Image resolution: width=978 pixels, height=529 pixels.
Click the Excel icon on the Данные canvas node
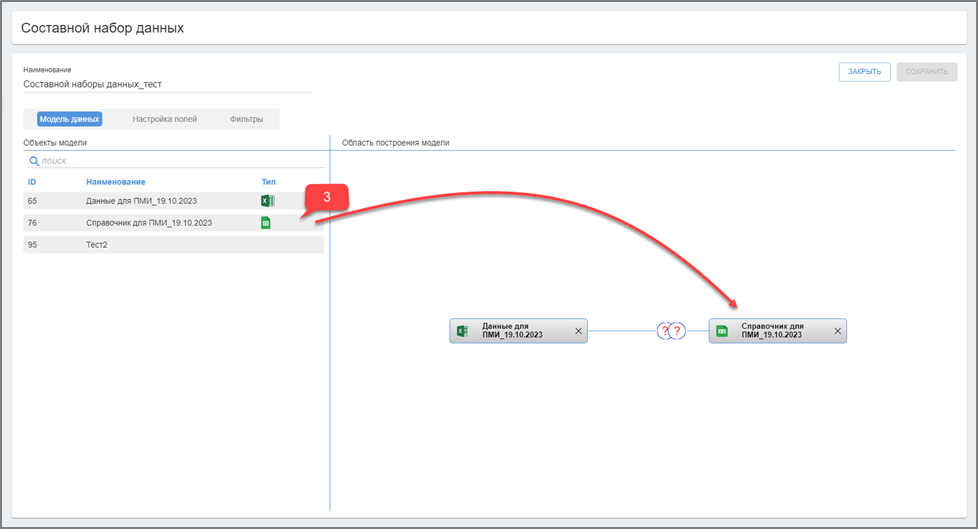462,331
